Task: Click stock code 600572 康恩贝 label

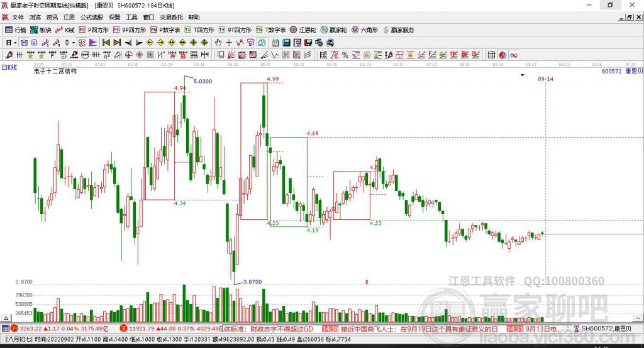Action: tap(622, 72)
